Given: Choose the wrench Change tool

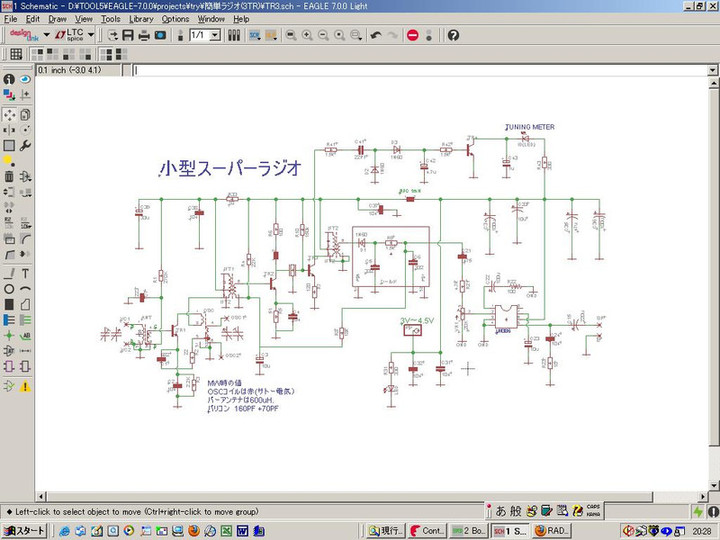Looking at the screenshot, I should click(24, 145).
